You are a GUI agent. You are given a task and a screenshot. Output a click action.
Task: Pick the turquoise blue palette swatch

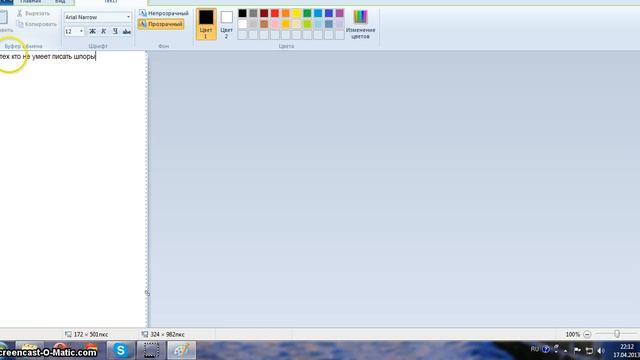tap(318, 13)
